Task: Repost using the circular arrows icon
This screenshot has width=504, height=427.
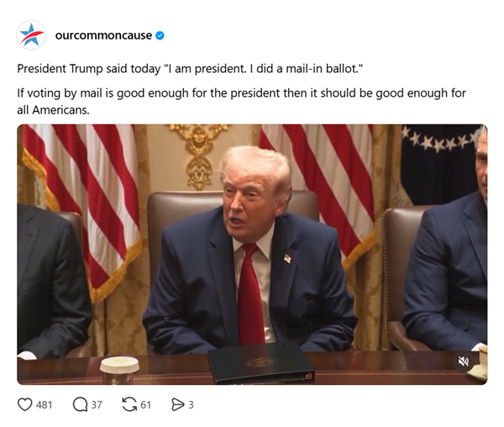Action: (129, 404)
